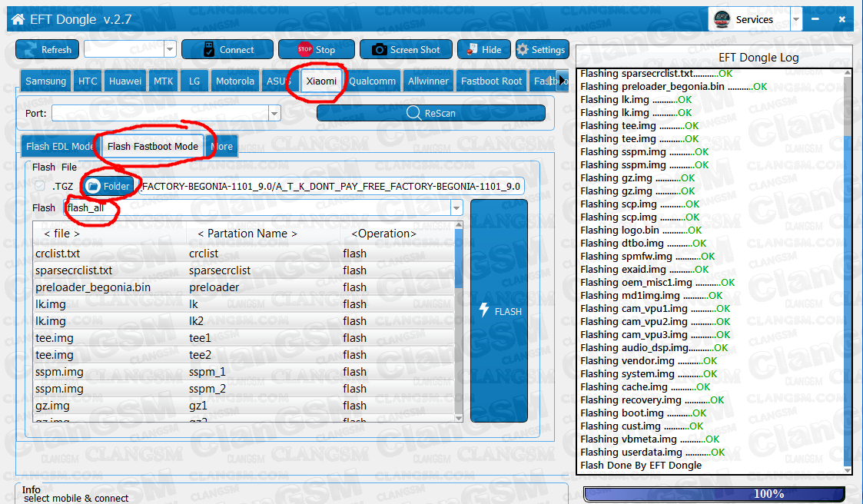
Task: Click the file table vertical scrollbar
Action: [459, 321]
